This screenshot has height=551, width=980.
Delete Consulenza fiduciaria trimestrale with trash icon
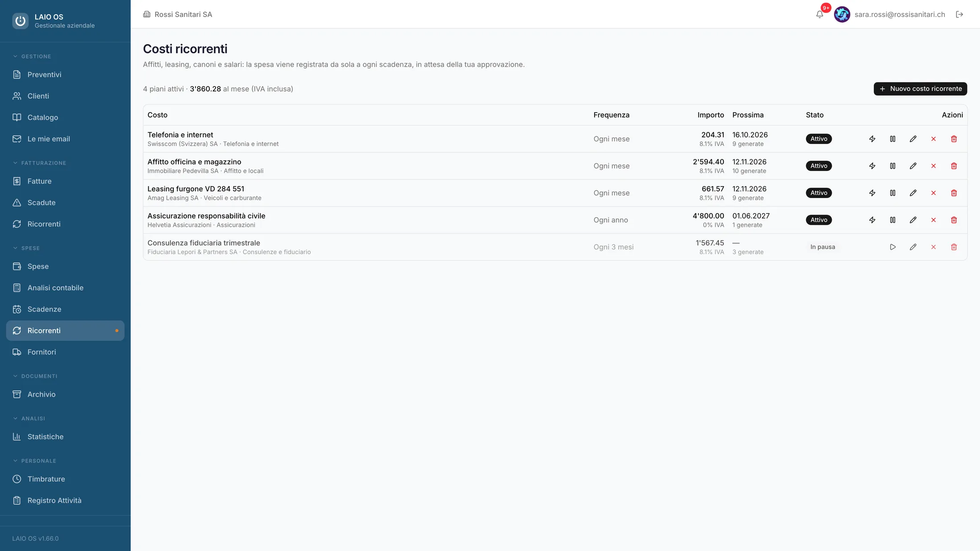(x=954, y=247)
